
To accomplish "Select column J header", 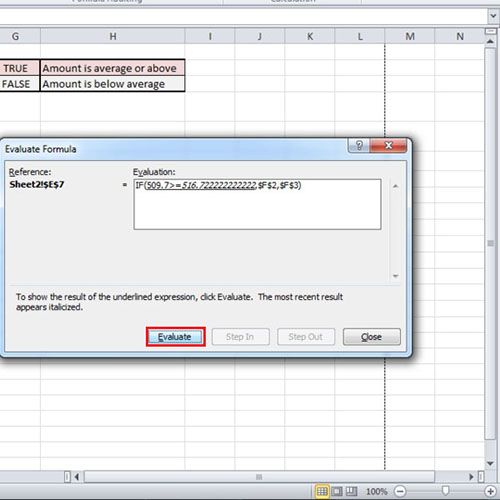I will (x=260, y=36).
